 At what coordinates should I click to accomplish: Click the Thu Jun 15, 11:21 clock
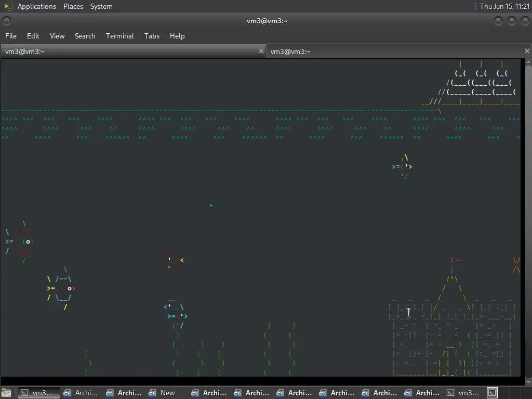pyautogui.click(x=504, y=6)
